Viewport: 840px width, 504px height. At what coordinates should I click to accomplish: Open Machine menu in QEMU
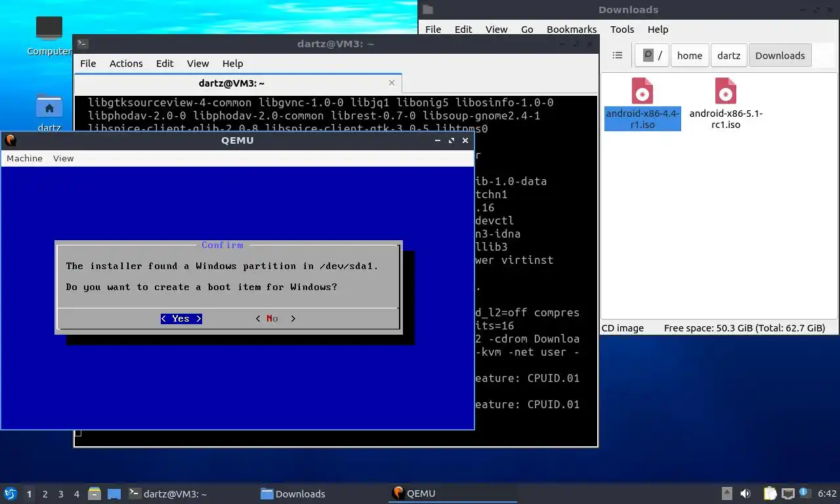[x=24, y=158]
